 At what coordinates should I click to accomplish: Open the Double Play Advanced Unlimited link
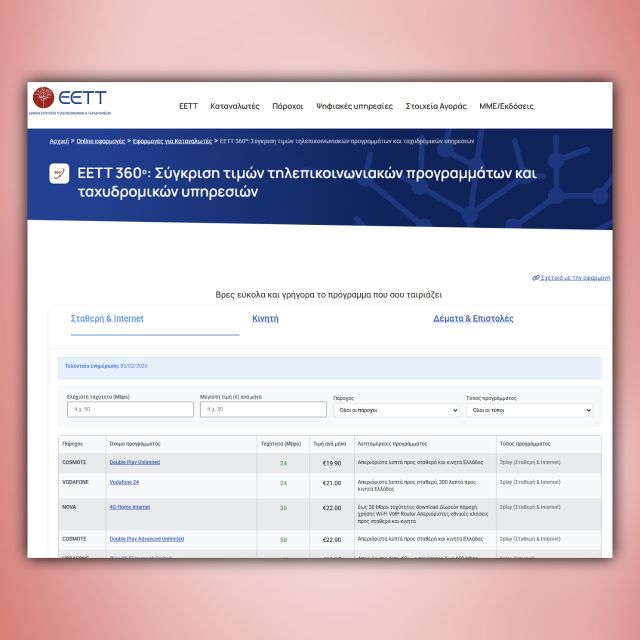point(147,539)
